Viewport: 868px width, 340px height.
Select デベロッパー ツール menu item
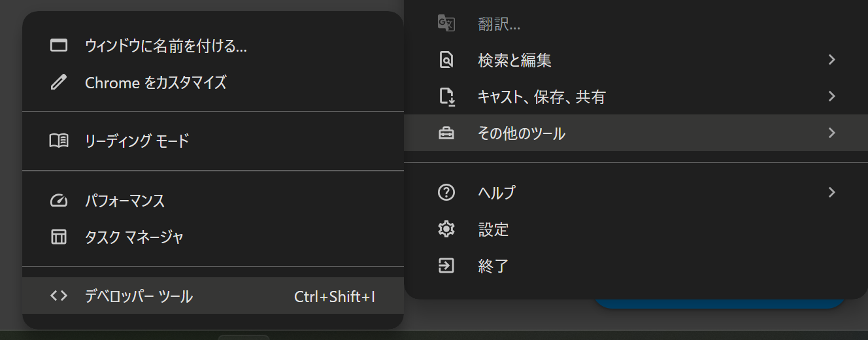click(x=139, y=296)
